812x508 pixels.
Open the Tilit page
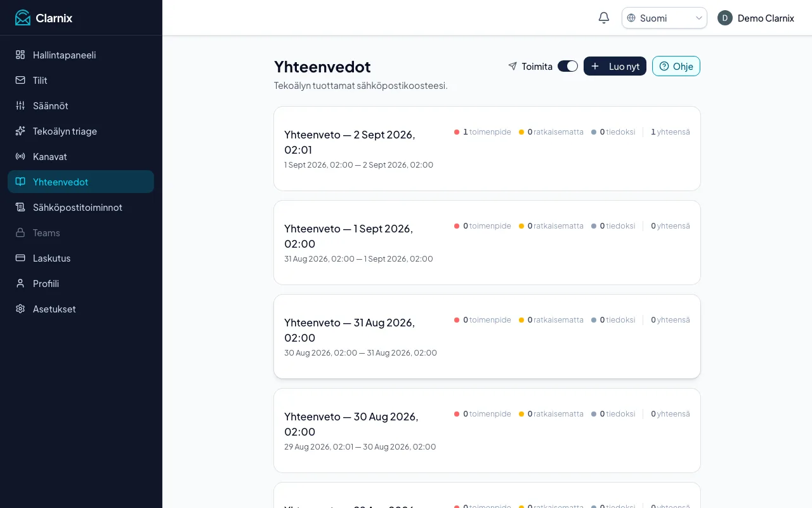81,80
